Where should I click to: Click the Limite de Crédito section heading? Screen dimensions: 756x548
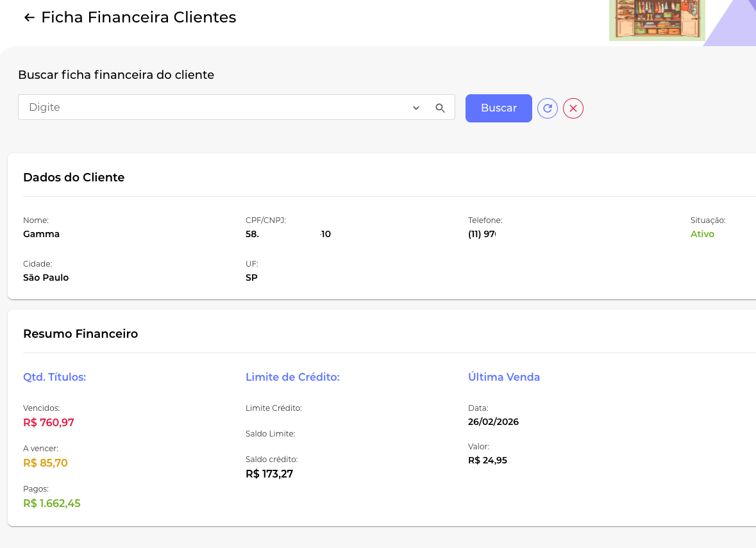click(292, 377)
